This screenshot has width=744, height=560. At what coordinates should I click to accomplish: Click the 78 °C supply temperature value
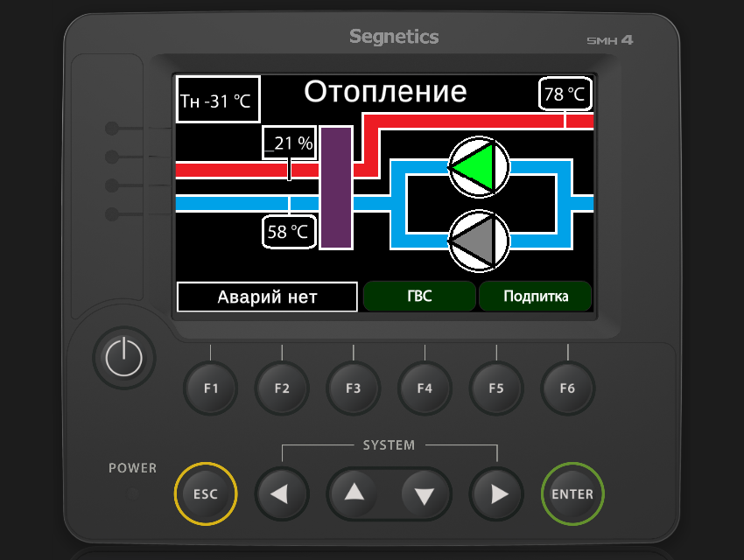tap(565, 94)
